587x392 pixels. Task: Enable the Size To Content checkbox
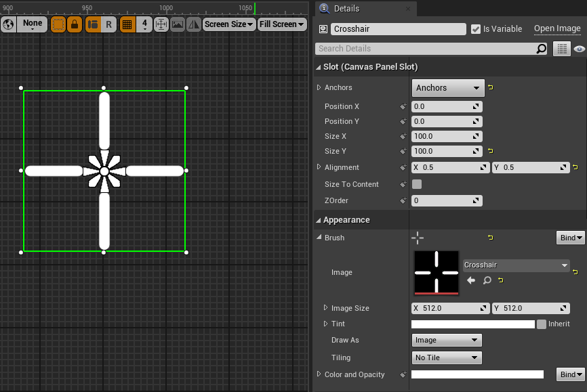click(417, 184)
